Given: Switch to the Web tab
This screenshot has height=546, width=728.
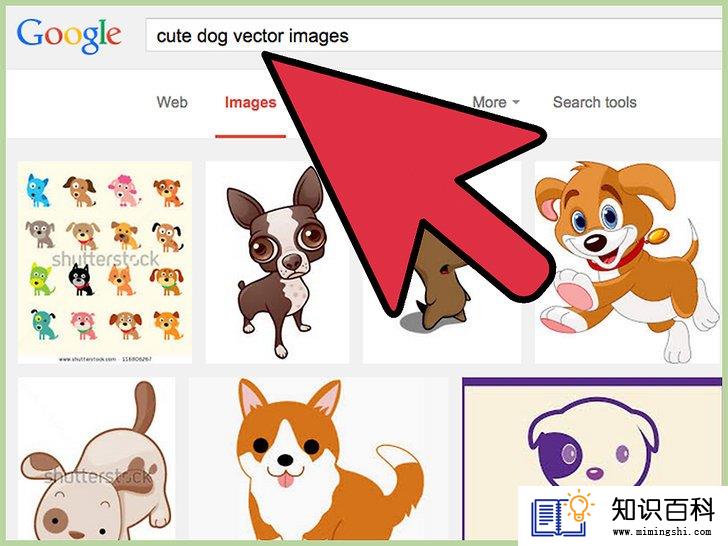Looking at the screenshot, I should pyautogui.click(x=172, y=102).
